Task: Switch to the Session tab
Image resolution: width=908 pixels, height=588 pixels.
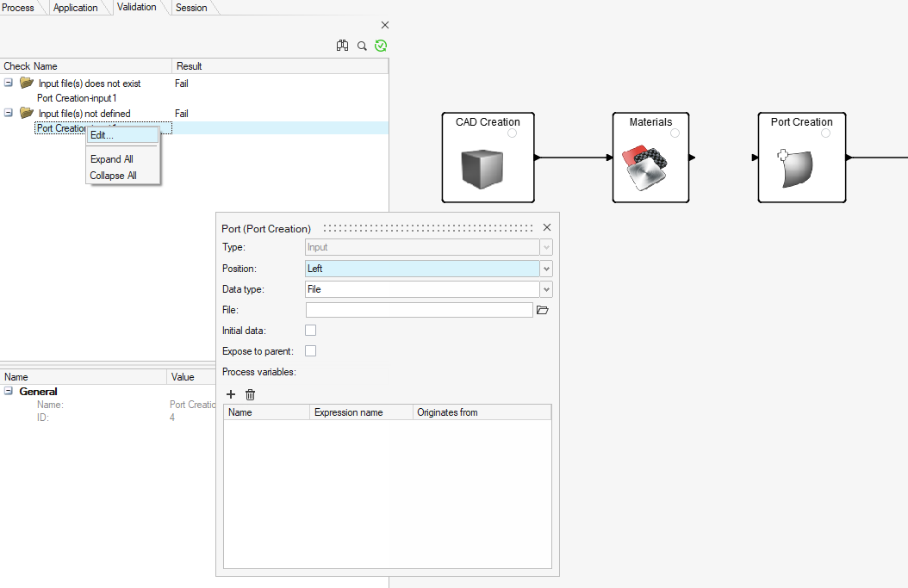Action: pyautogui.click(x=191, y=8)
